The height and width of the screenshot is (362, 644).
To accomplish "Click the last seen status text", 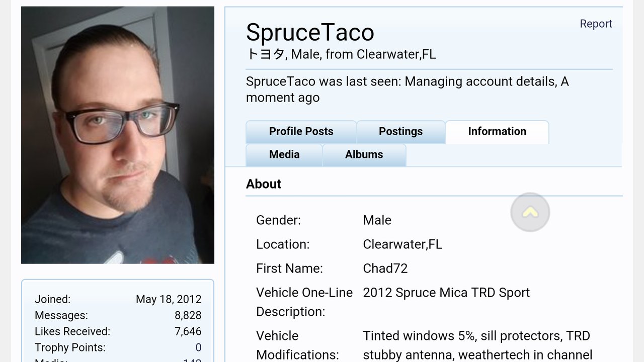I will click(x=408, y=89).
